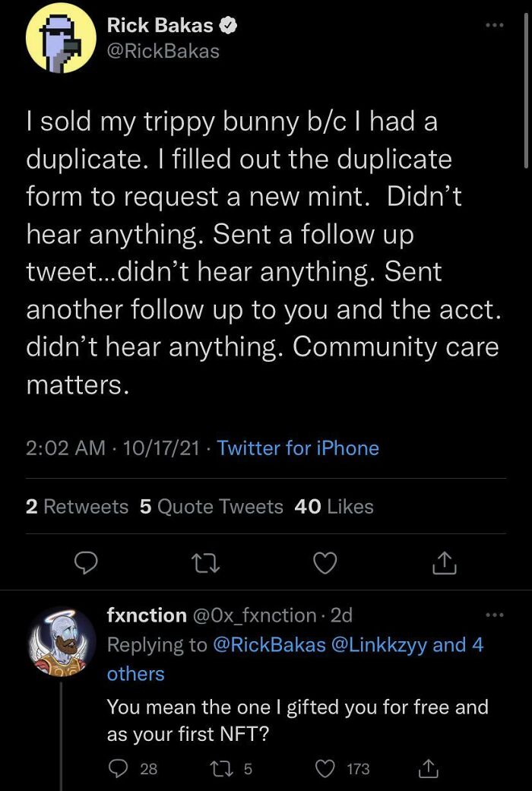Open the more options menu on Rick Bakas's tweet
The width and height of the screenshot is (532, 791).
(495, 25)
